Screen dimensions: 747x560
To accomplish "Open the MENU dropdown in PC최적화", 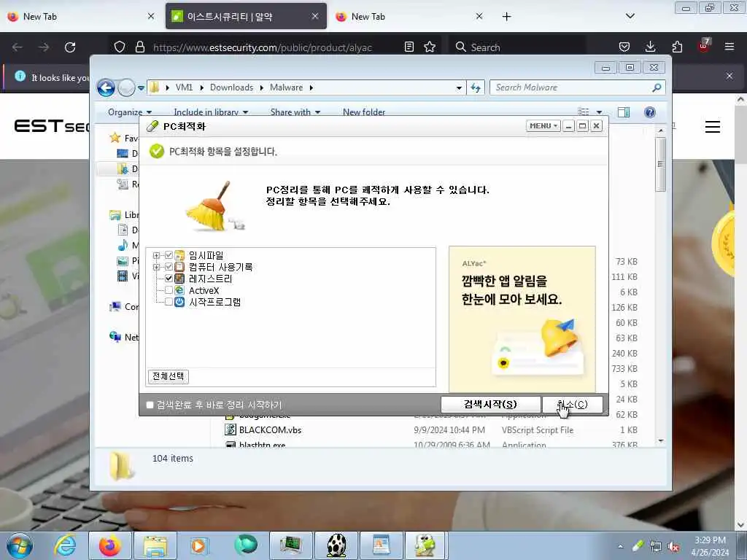I will click(x=543, y=125).
